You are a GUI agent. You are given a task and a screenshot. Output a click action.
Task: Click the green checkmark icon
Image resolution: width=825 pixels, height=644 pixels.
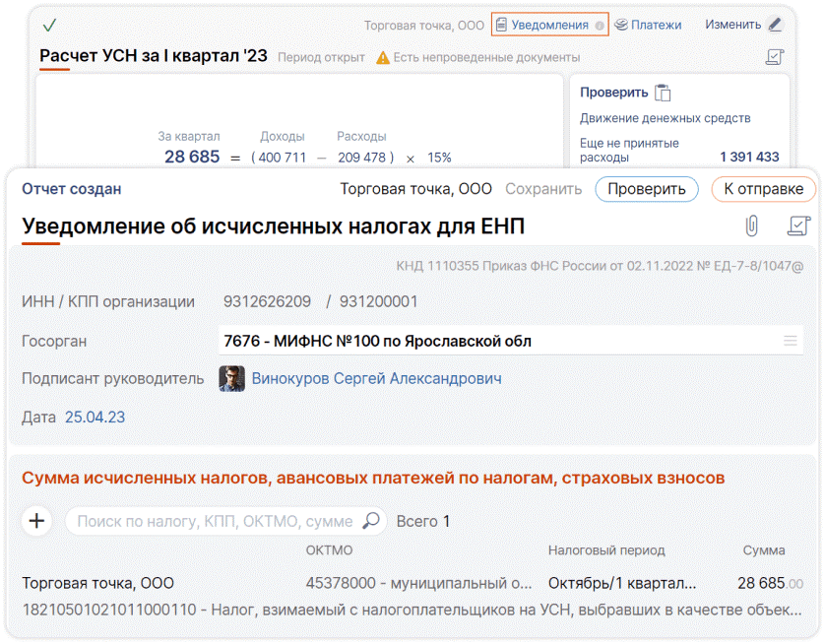coord(49,26)
